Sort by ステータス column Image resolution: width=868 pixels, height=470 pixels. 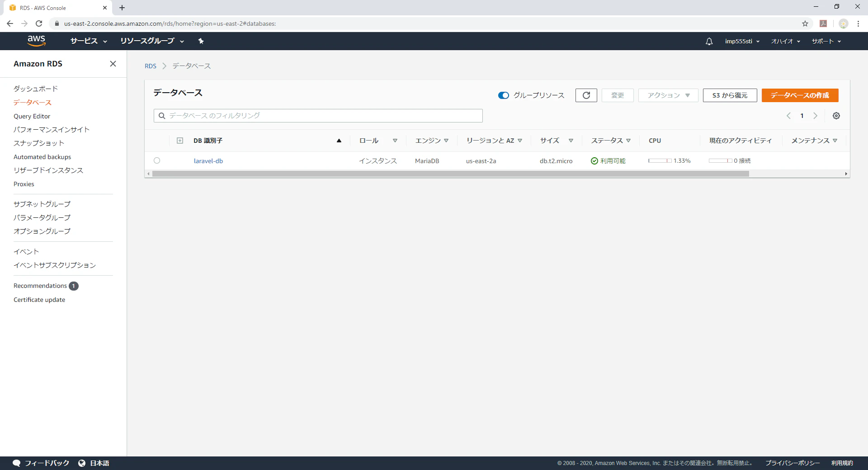pyautogui.click(x=610, y=141)
